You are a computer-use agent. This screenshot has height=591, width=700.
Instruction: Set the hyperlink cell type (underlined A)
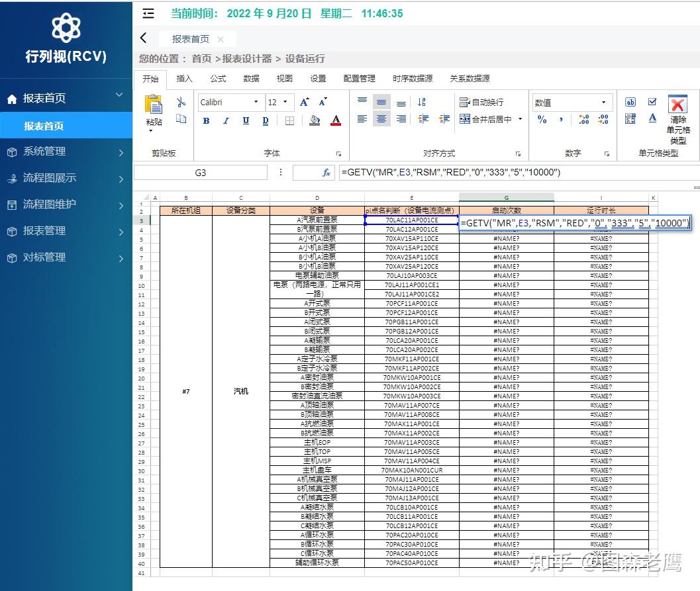pyautogui.click(x=653, y=118)
